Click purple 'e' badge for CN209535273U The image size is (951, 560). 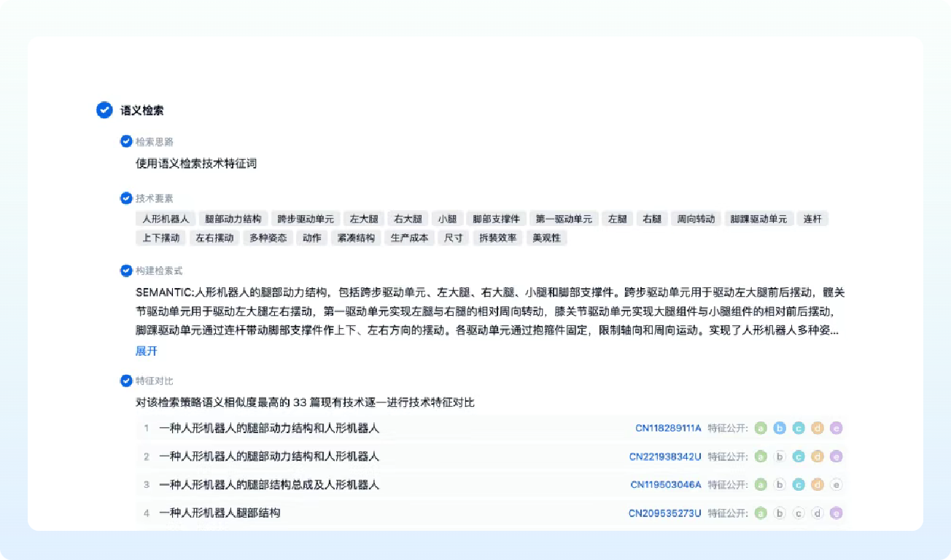click(x=837, y=513)
